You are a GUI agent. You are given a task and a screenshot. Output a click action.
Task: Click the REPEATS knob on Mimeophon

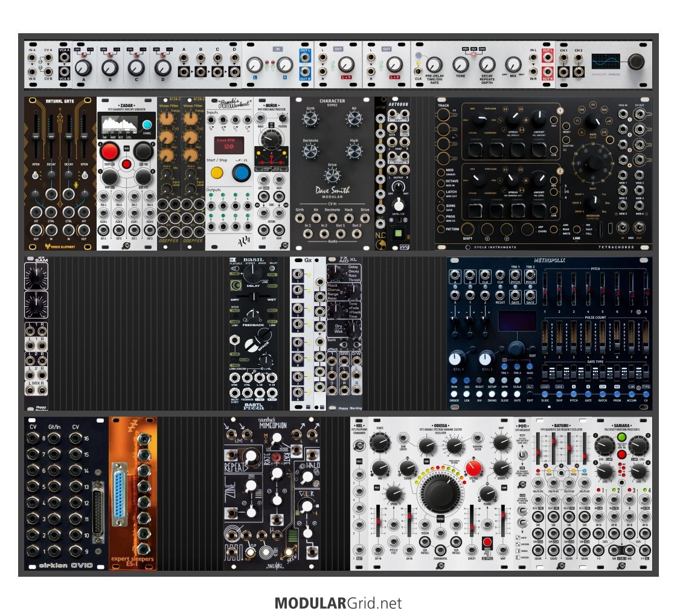[250, 458]
